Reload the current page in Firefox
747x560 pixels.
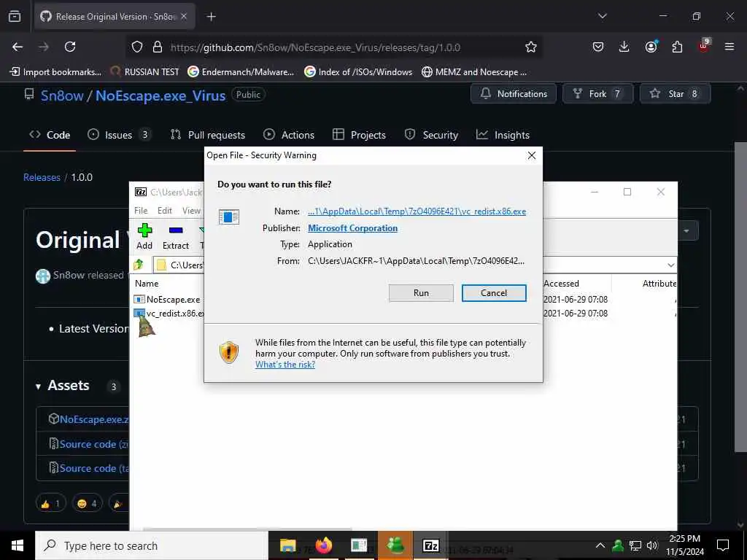pyautogui.click(x=70, y=47)
